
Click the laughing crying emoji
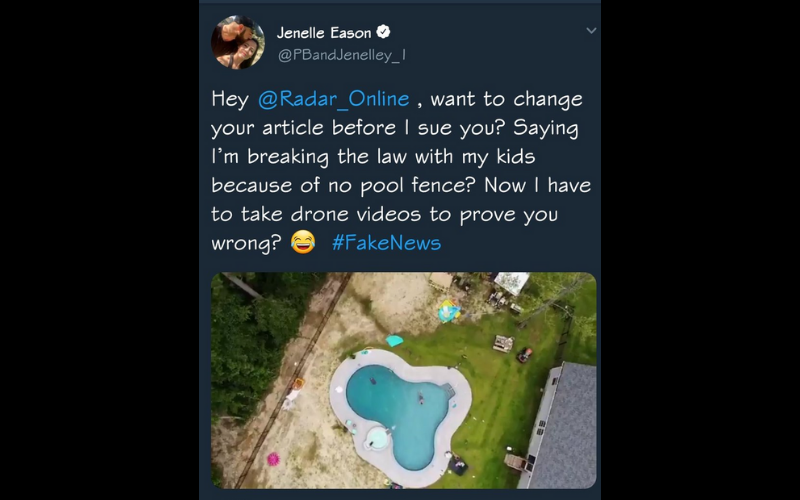303,242
